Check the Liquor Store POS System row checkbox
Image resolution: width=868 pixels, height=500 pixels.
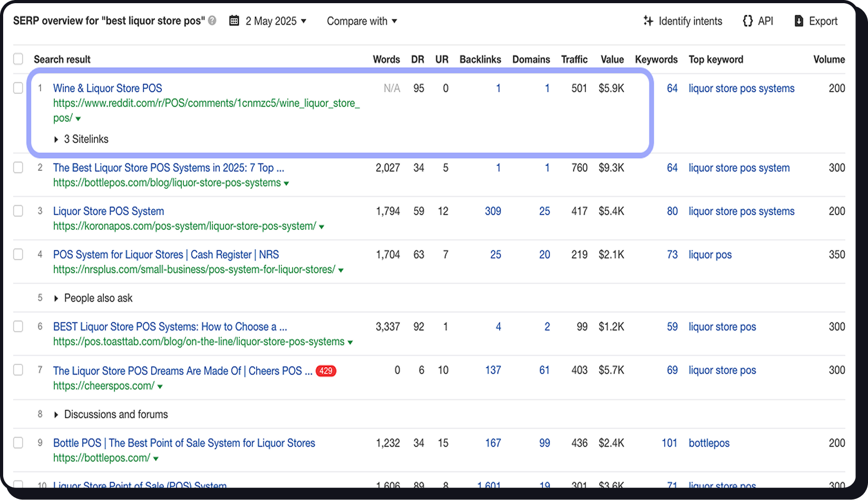18,211
